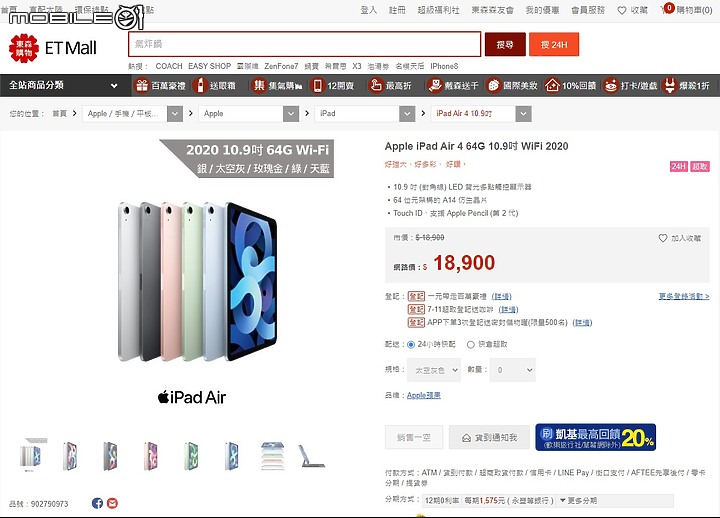720x518 pixels.
Task: Open the shopping cart icon
Action: (x=666, y=9)
